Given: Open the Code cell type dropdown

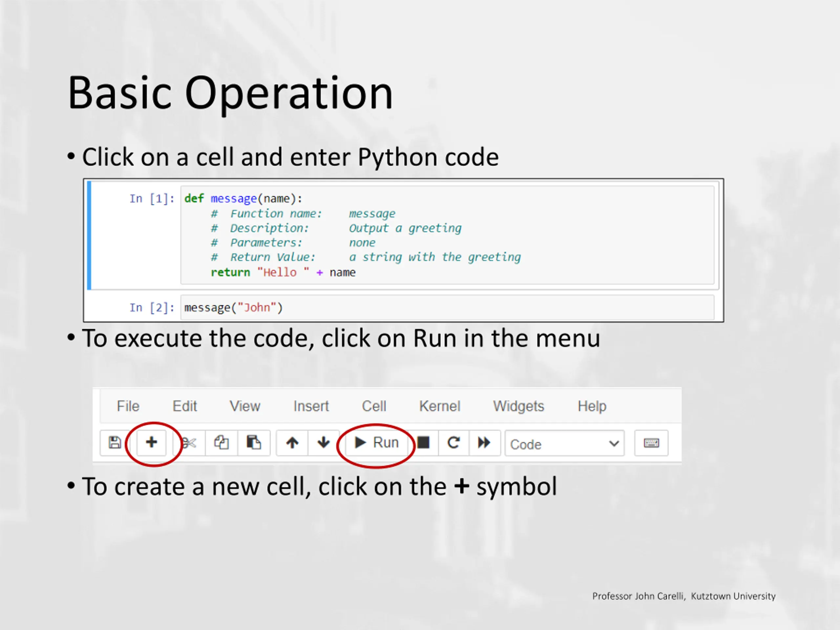Looking at the screenshot, I should tap(564, 443).
